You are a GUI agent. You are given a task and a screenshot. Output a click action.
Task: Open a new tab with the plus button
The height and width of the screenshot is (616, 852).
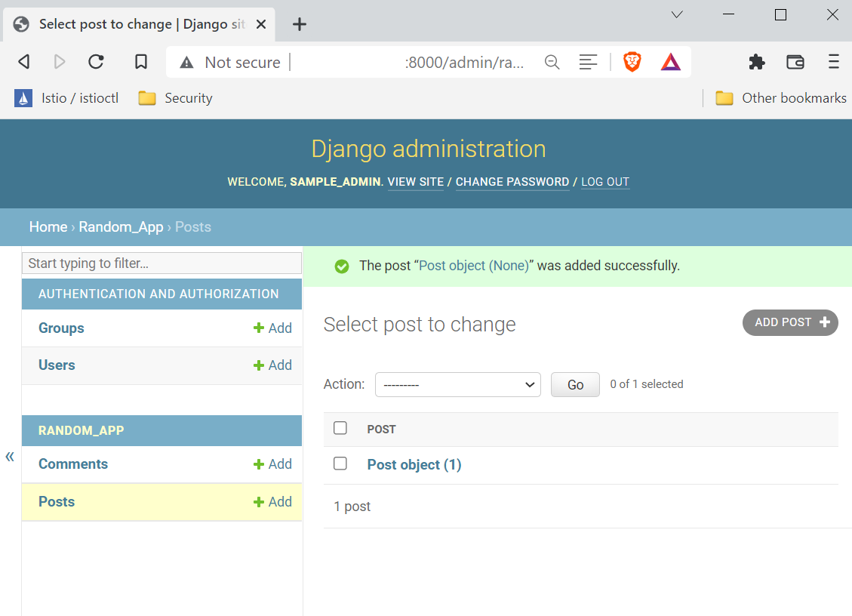(300, 24)
